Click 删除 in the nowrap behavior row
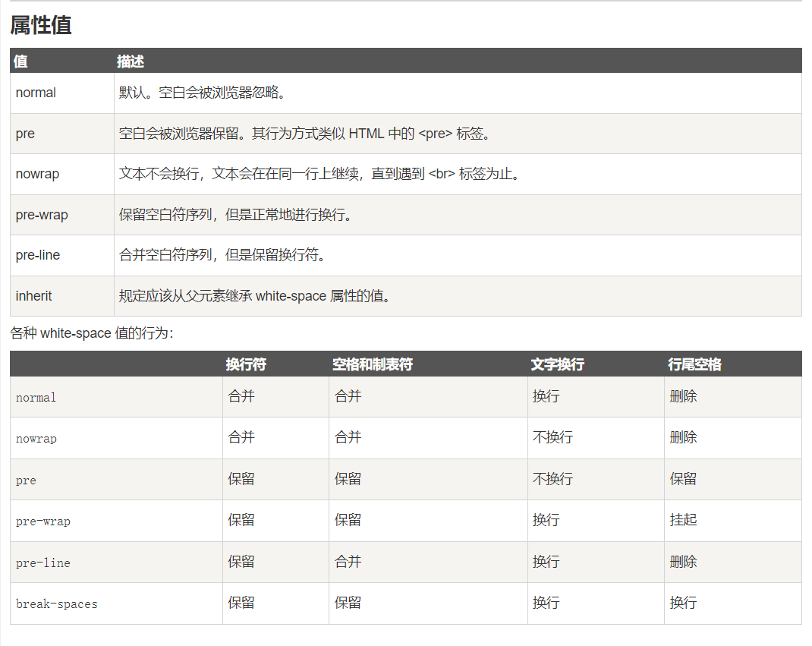 [x=683, y=438]
